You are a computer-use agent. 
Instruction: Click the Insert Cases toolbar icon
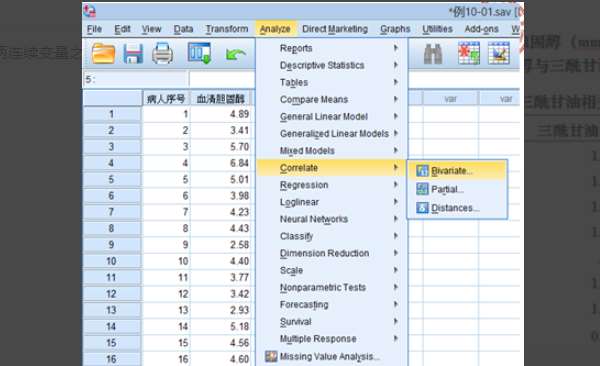[469, 53]
